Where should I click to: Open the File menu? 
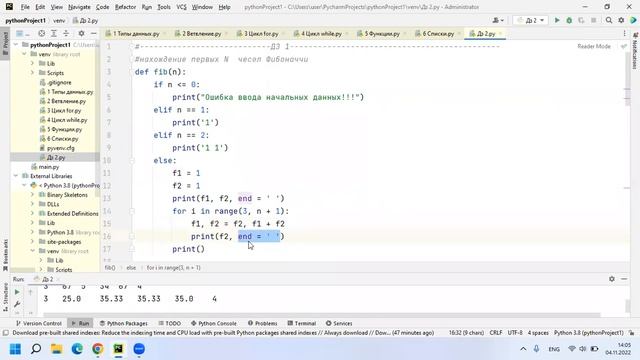pyautogui.click(x=25, y=7)
